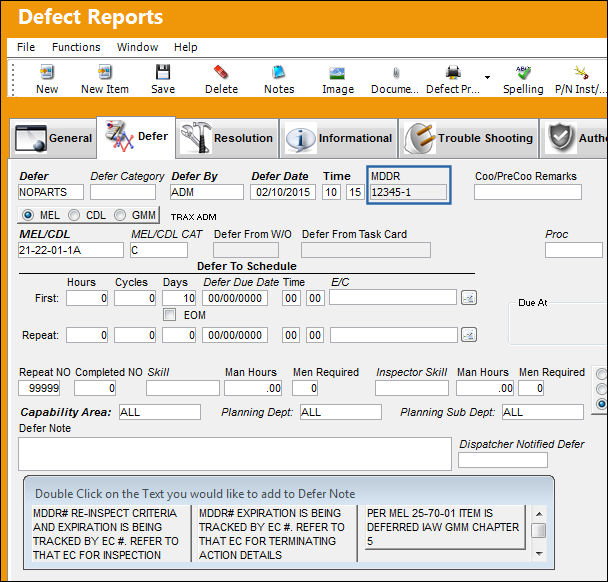Switch to the General tab
This screenshot has height=582, width=608.
(53, 138)
